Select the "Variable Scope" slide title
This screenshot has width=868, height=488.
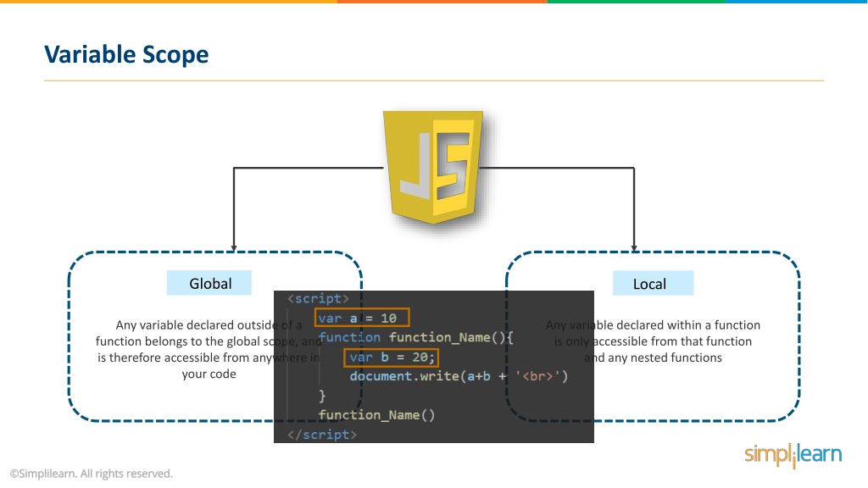pyautogui.click(x=126, y=54)
